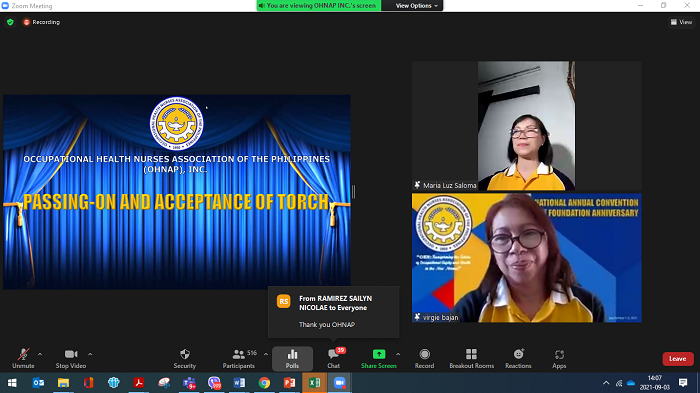The width and height of the screenshot is (700, 393).
Task: Leave the meeting
Action: coord(678,359)
